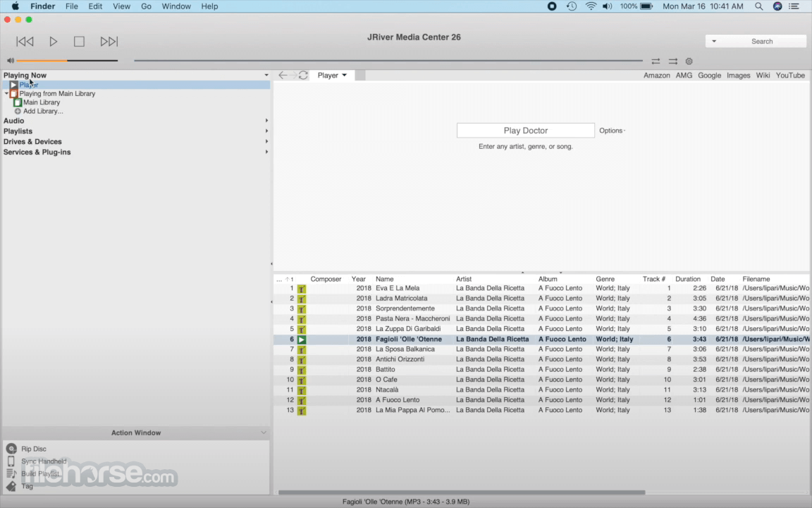Expand the Services & Plug-ins section
The height and width of the screenshot is (508, 812).
click(266, 152)
